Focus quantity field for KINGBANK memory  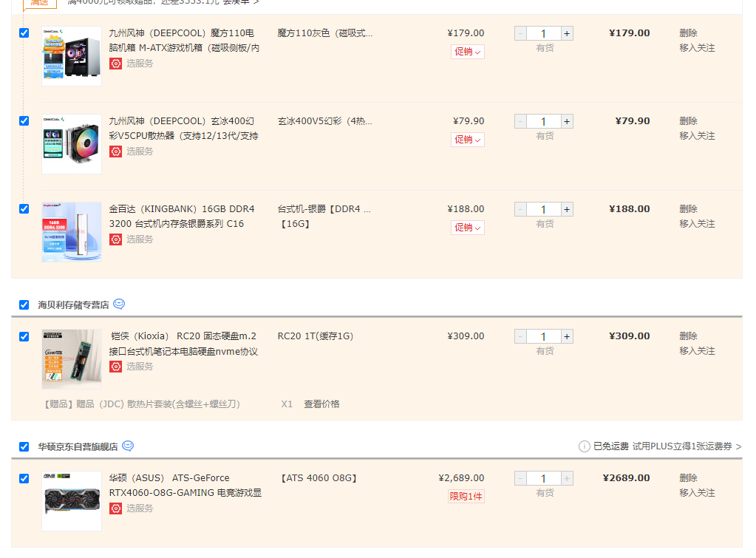pos(544,209)
